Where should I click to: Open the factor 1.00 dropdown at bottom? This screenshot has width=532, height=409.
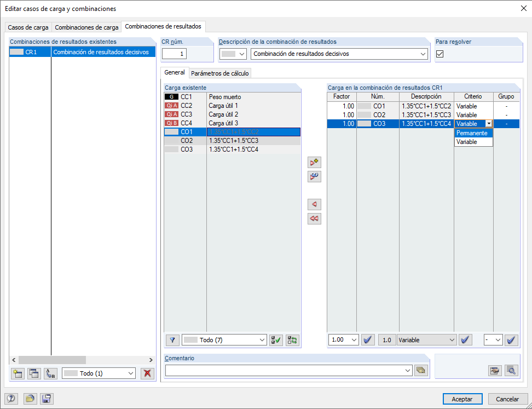coord(343,340)
